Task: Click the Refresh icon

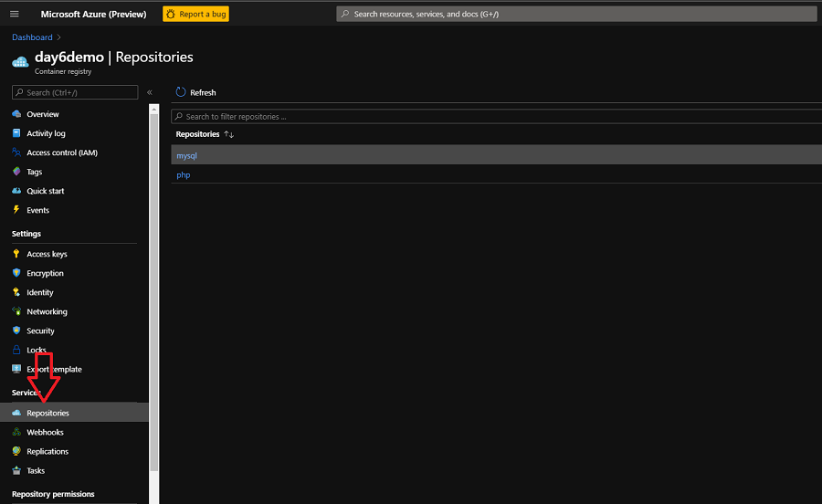Action: pos(181,92)
